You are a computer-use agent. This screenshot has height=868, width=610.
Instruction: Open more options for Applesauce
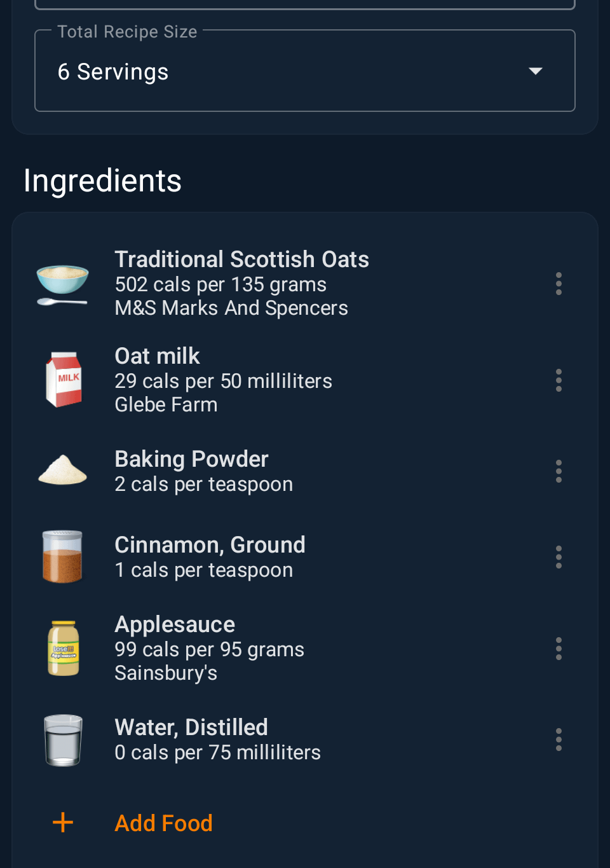click(x=559, y=649)
